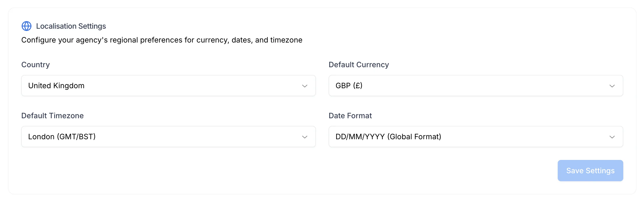Click the Save Settings button
Screen dimensions: 644x203
coord(590,170)
